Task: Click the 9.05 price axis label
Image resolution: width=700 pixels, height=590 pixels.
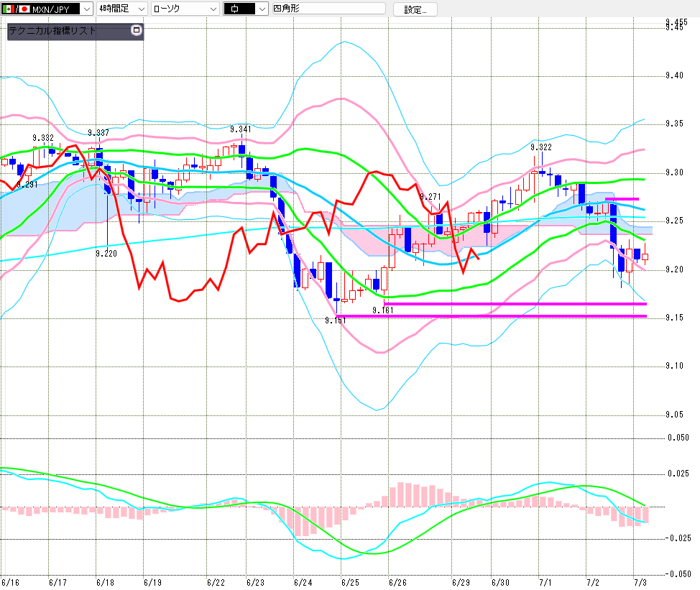Action: [675, 415]
